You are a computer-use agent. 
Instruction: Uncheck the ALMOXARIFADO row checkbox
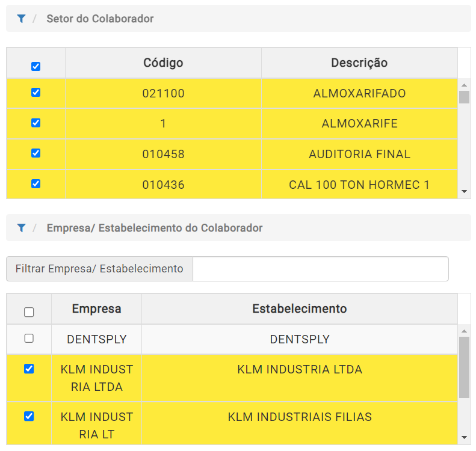(36, 92)
